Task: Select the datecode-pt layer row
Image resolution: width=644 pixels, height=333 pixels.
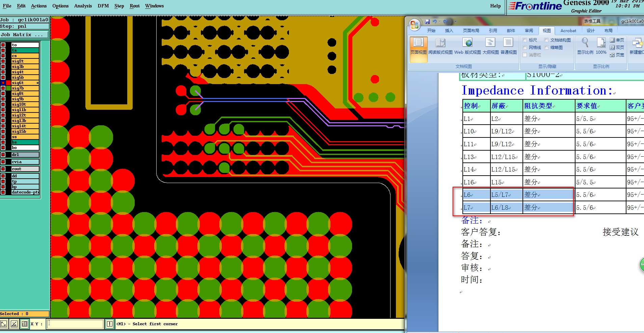Action: 25,192
